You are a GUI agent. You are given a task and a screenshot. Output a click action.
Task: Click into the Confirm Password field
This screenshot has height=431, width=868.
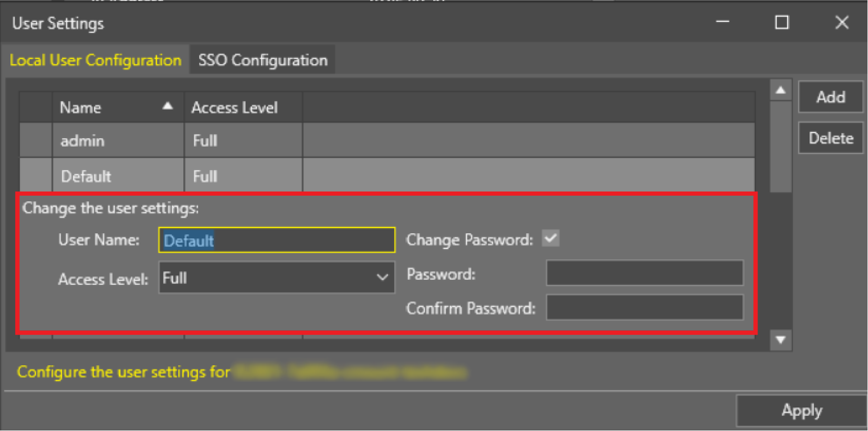(x=644, y=308)
